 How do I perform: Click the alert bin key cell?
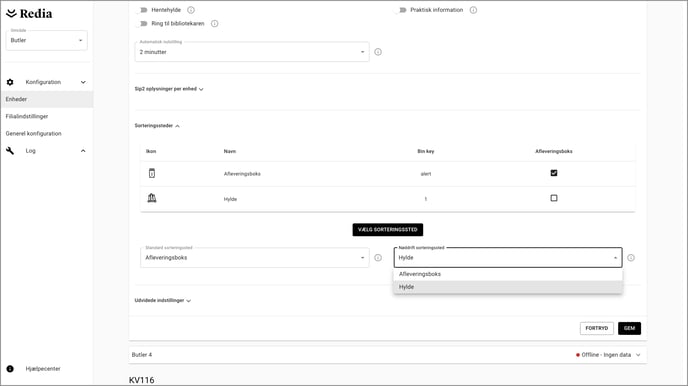point(426,174)
